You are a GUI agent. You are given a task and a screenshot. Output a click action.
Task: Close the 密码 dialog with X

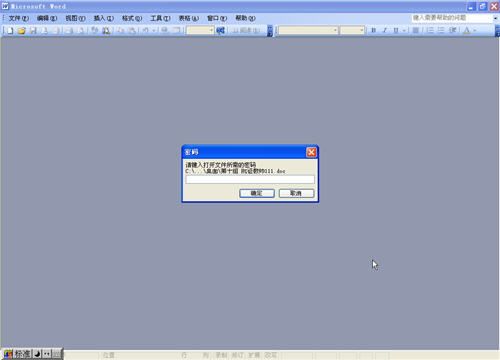[311, 152]
